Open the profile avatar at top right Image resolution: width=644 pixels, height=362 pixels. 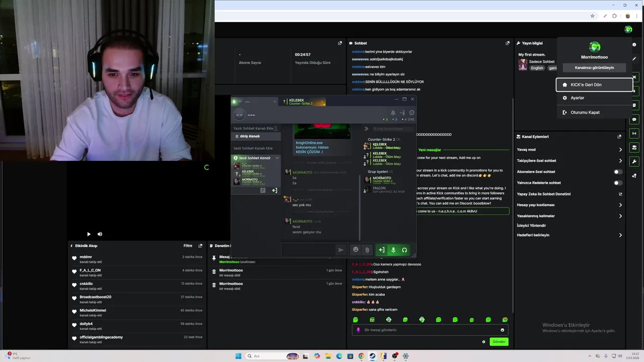tap(628, 30)
